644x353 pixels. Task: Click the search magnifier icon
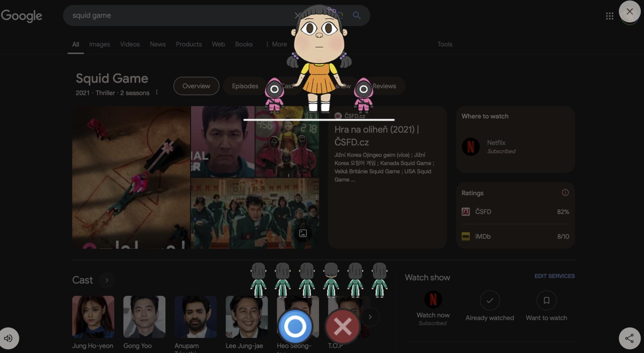coord(357,15)
